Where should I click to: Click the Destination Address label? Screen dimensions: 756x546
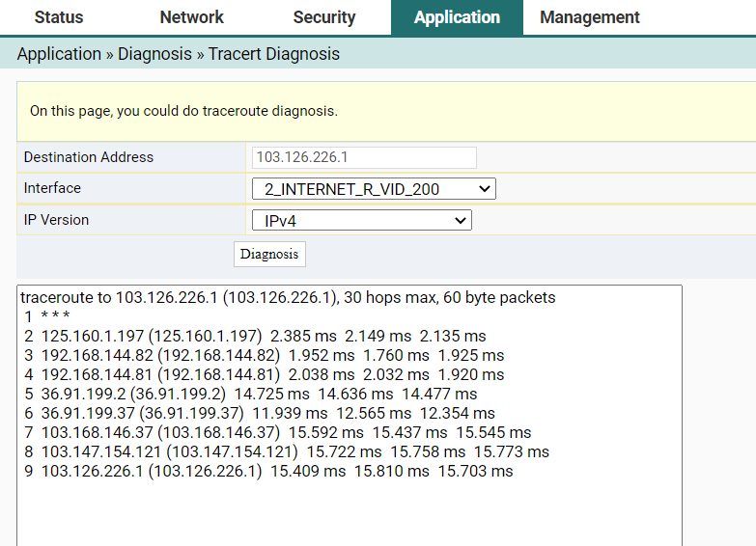point(89,157)
